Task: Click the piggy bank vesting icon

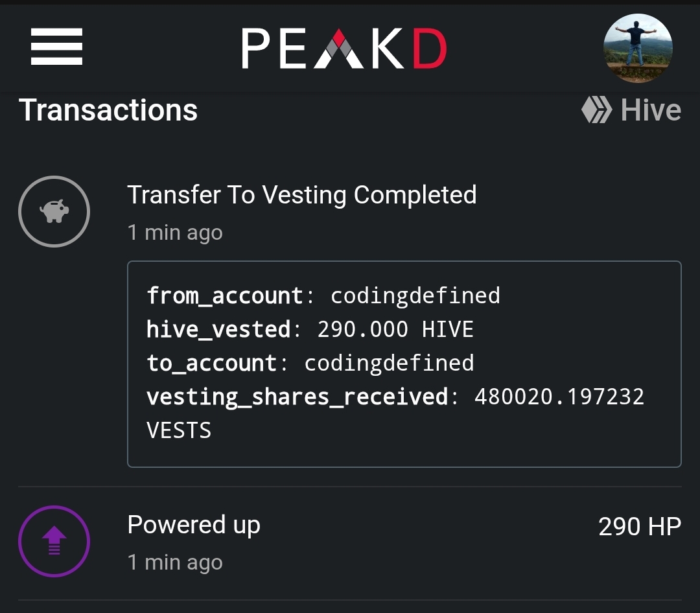Action: 54,211
